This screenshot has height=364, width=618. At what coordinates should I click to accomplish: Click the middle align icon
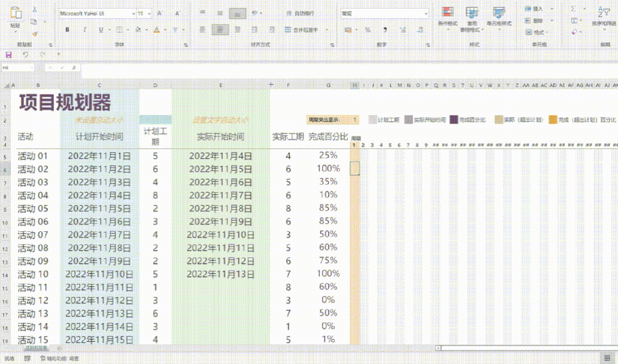[x=220, y=13]
